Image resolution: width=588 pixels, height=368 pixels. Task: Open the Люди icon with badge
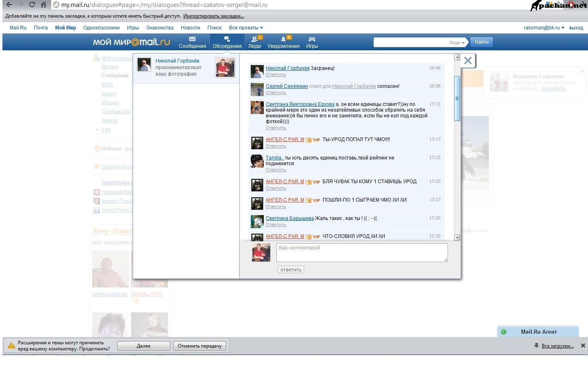(254, 39)
